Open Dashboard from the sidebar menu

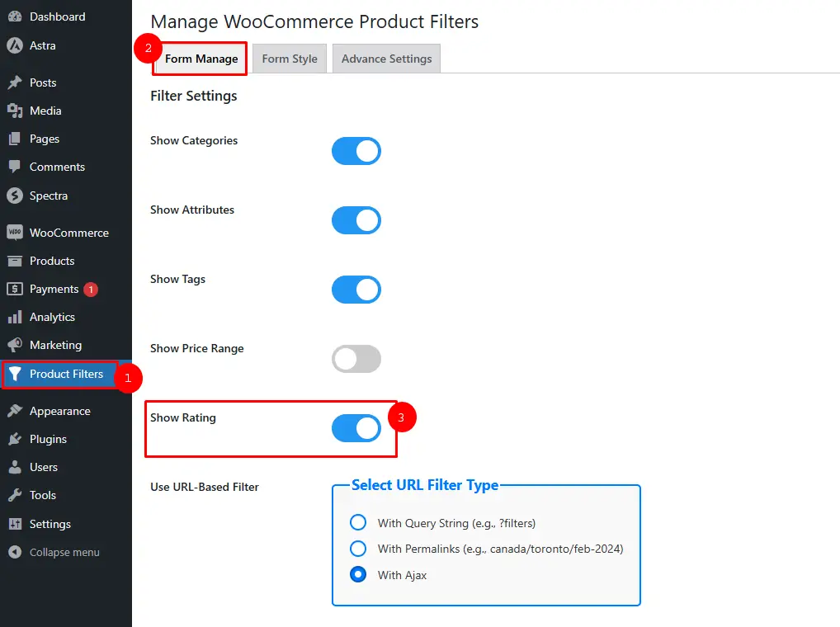coord(57,16)
